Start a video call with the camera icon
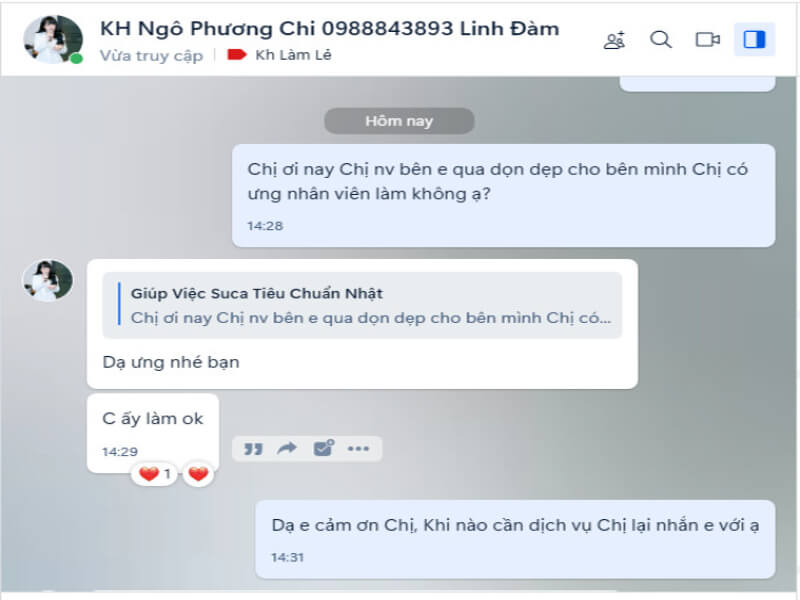Viewport: 800px width, 600px height. 708,39
